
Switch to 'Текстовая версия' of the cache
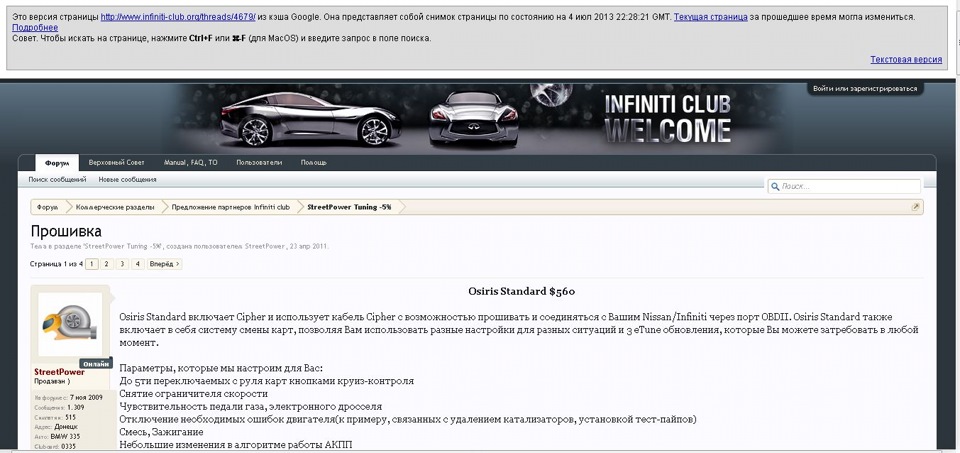[x=906, y=59]
